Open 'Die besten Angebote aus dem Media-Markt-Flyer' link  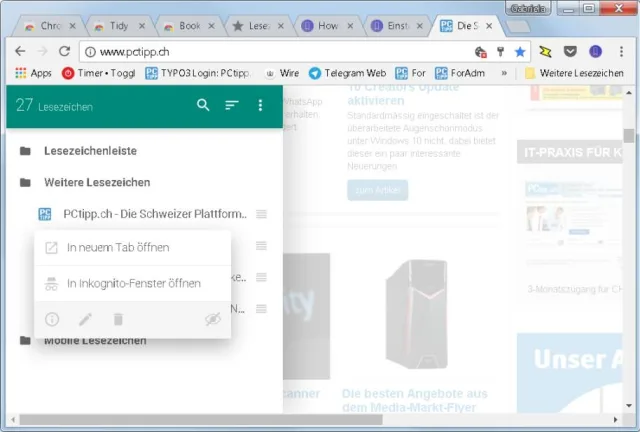(x=414, y=400)
